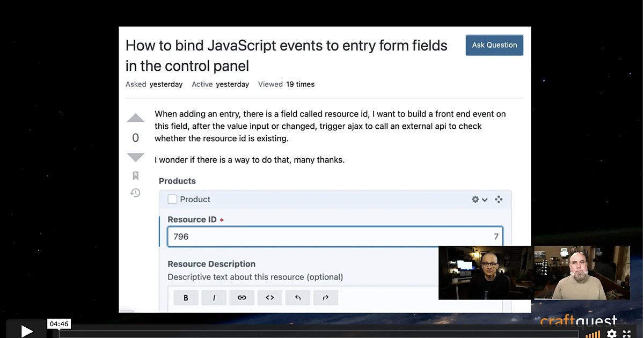Insert a hyperlink using the link icon
Screen dimensions: 644x338
point(241,297)
